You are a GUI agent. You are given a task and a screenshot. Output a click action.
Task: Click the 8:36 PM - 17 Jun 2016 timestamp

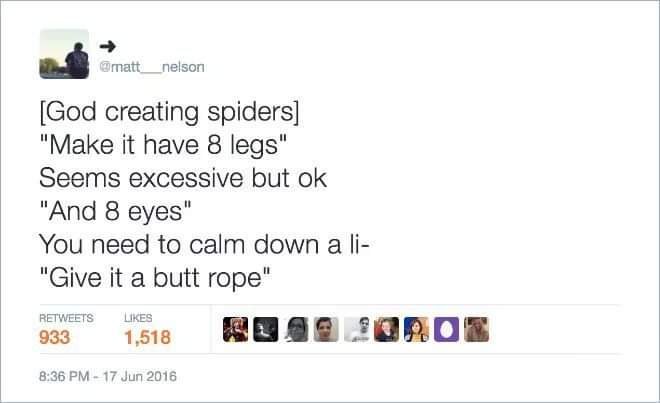tap(108, 376)
